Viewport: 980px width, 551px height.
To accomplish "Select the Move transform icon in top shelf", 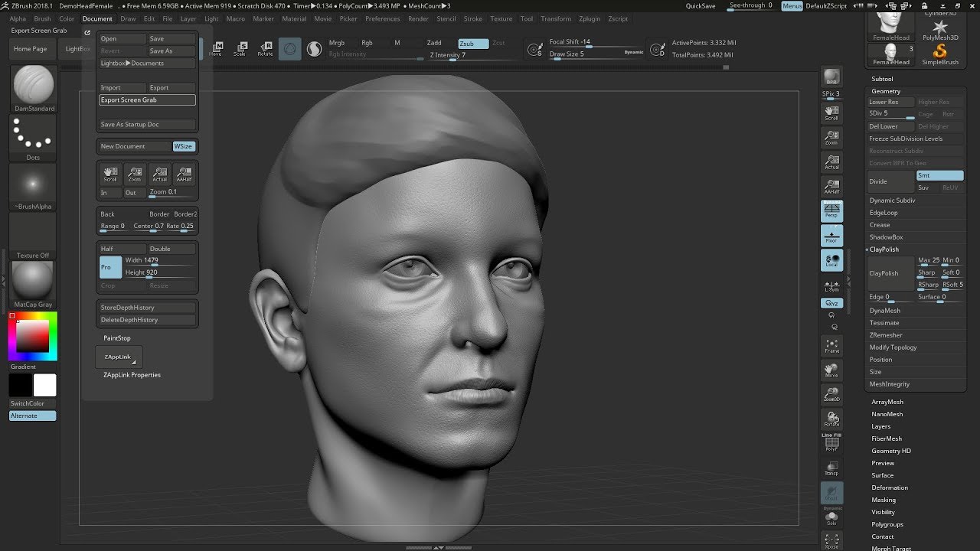I will point(216,49).
